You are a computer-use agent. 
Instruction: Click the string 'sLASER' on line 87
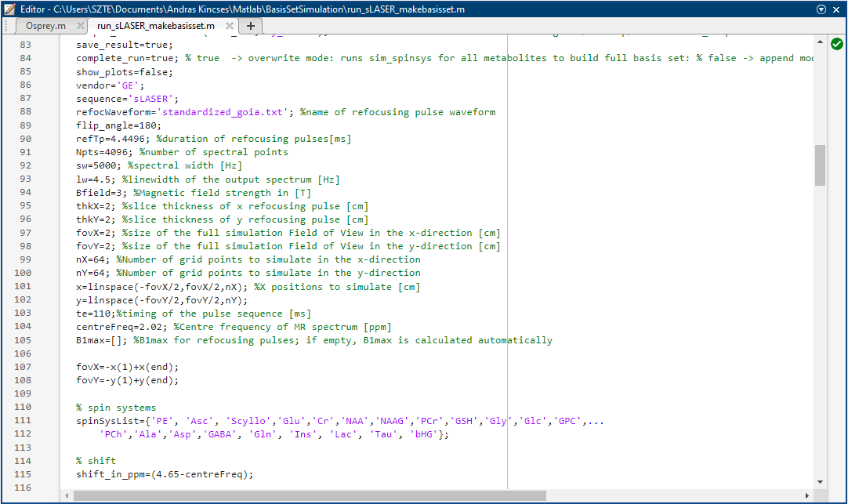151,99
